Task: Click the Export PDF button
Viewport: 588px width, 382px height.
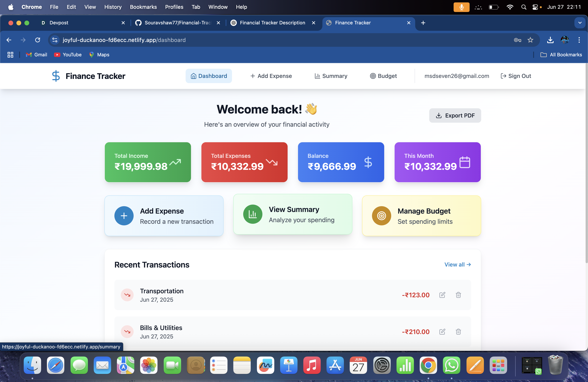Action: pyautogui.click(x=455, y=115)
